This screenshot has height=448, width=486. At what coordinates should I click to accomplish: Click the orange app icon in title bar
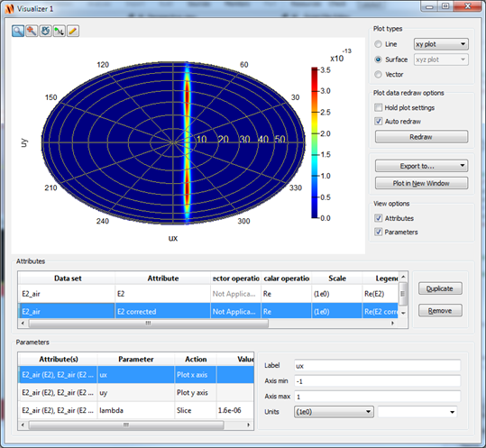pyautogui.click(x=10, y=9)
